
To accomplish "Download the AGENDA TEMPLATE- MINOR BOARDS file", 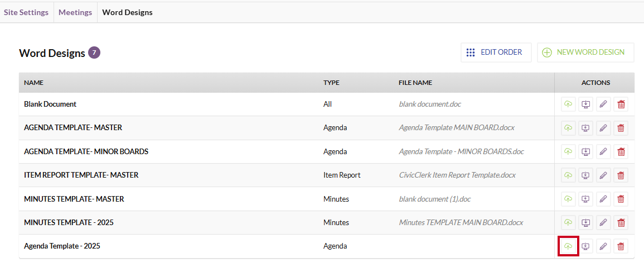I will click(x=586, y=152).
